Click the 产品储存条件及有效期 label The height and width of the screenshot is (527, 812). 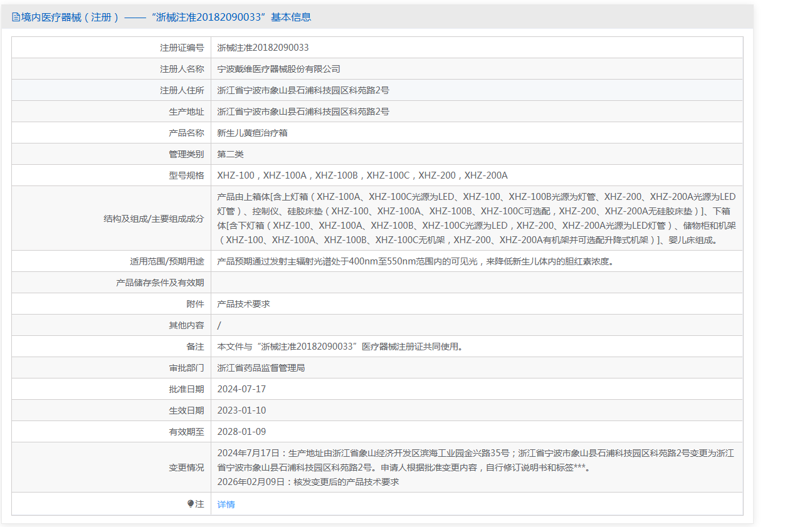click(x=160, y=283)
